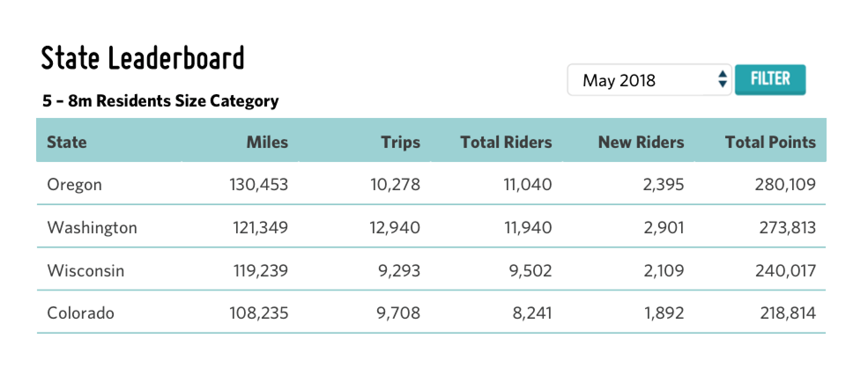This screenshot has height=368, width=868.
Task: Click the State column header
Action: click(67, 142)
